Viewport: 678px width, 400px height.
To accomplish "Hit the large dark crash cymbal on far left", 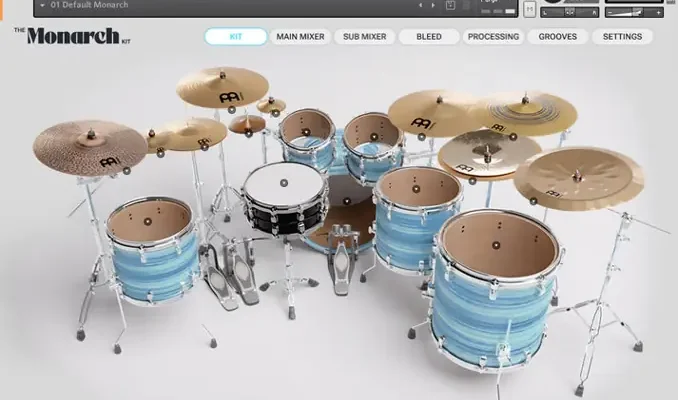I will tap(89, 147).
